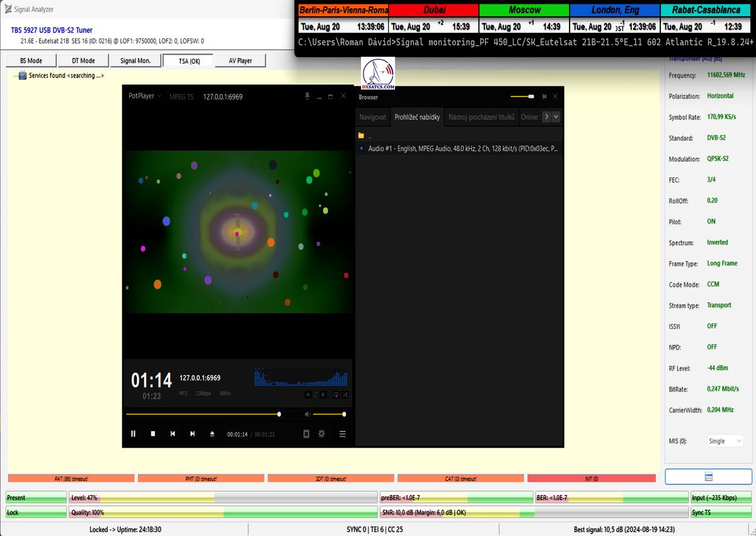Image resolution: width=756 pixels, height=536 pixels.
Task: Click the playback seek bar handle
Action: click(279, 414)
